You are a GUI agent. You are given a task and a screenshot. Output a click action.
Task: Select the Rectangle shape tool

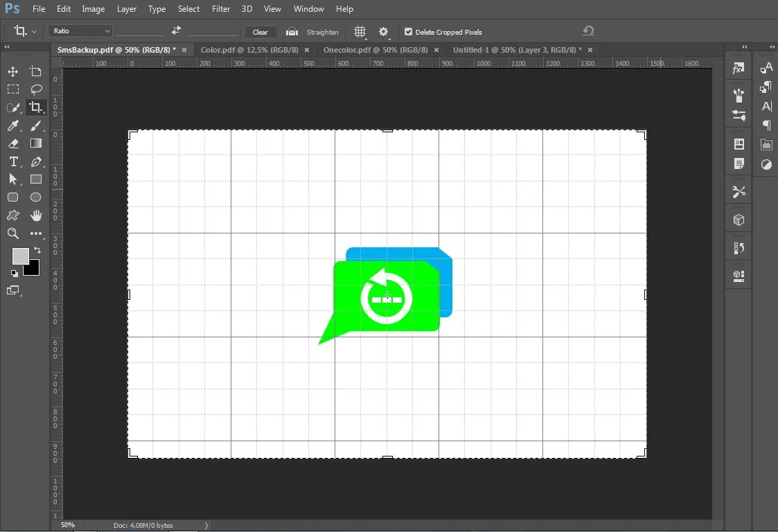(36, 179)
